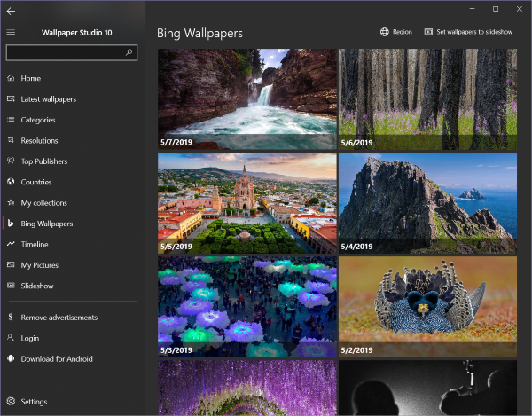Open the 5/7/2019 waterfall wallpaper
This screenshot has width=532, height=416.
click(x=247, y=99)
